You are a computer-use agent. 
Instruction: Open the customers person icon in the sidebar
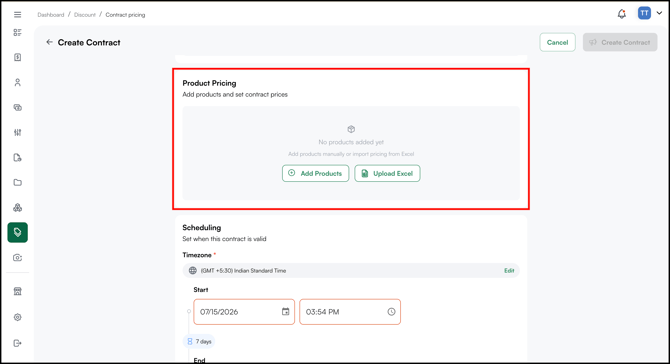(x=18, y=82)
